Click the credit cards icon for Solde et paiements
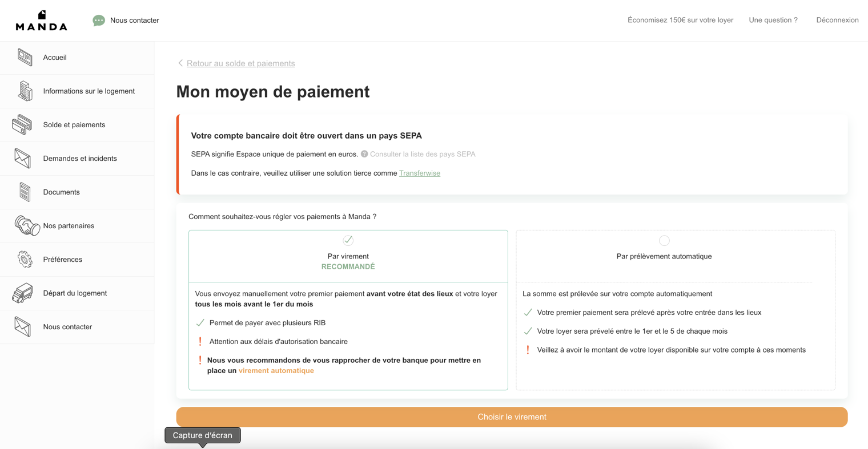This screenshot has height=449, width=868. tap(22, 125)
